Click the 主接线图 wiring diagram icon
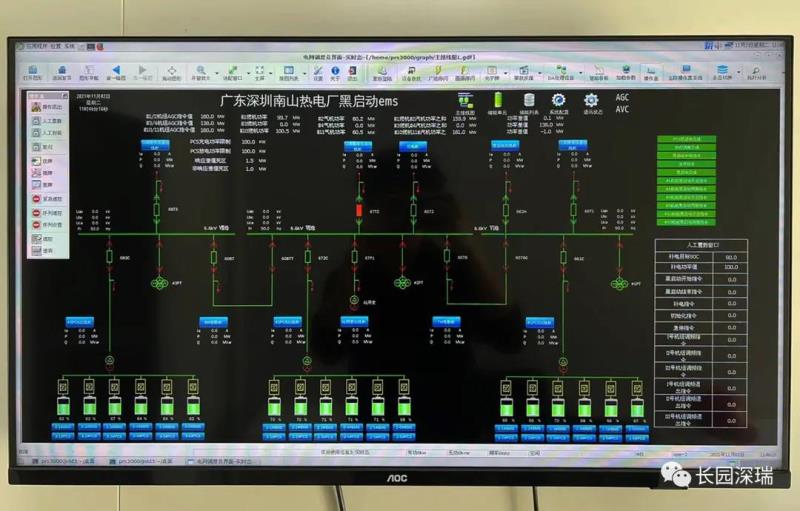 coord(465,100)
